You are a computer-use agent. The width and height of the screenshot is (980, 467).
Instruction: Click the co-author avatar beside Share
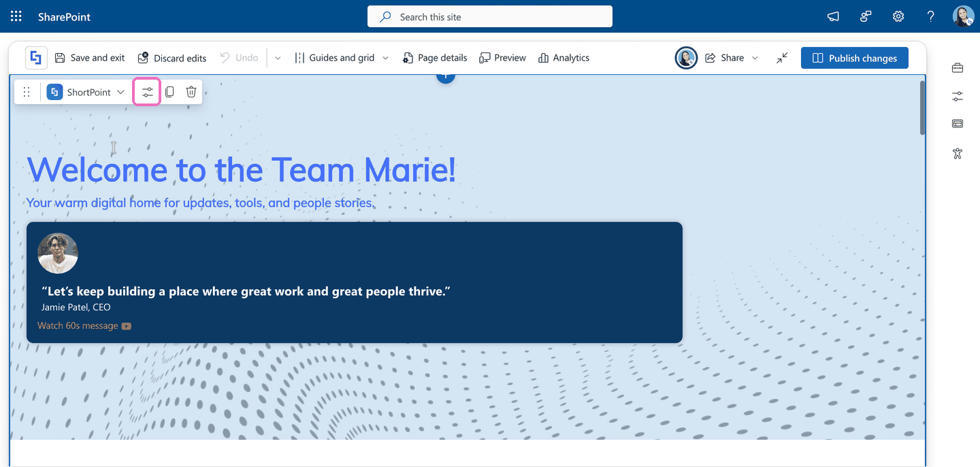(x=686, y=58)
